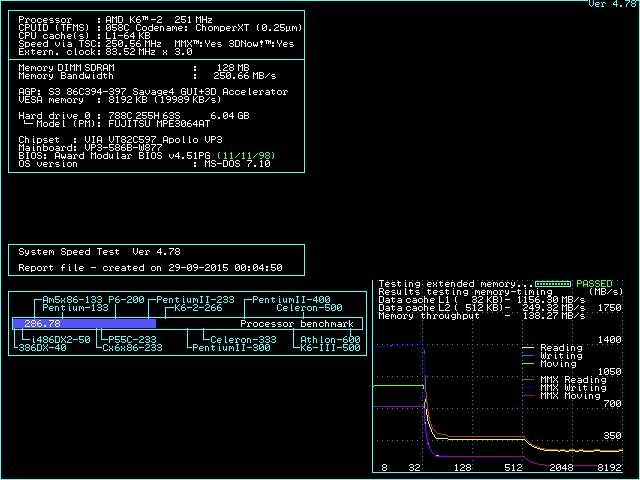
Task: Select the Writing legend entry
Action: 560,356
